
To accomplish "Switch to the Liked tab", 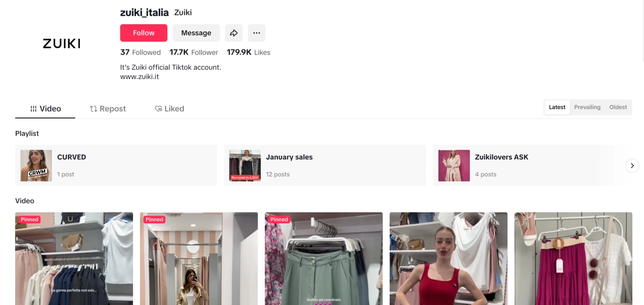I will 169,109.
